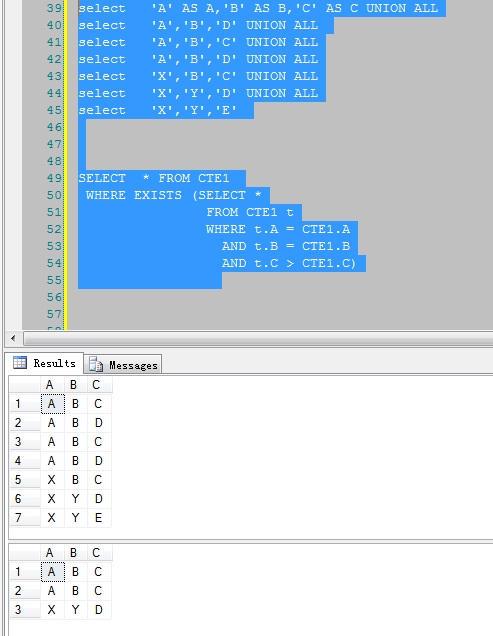This screenshot has height=636, width=493.
Task: Click the WHERE EXISTS line in editor
Action: 173,195
